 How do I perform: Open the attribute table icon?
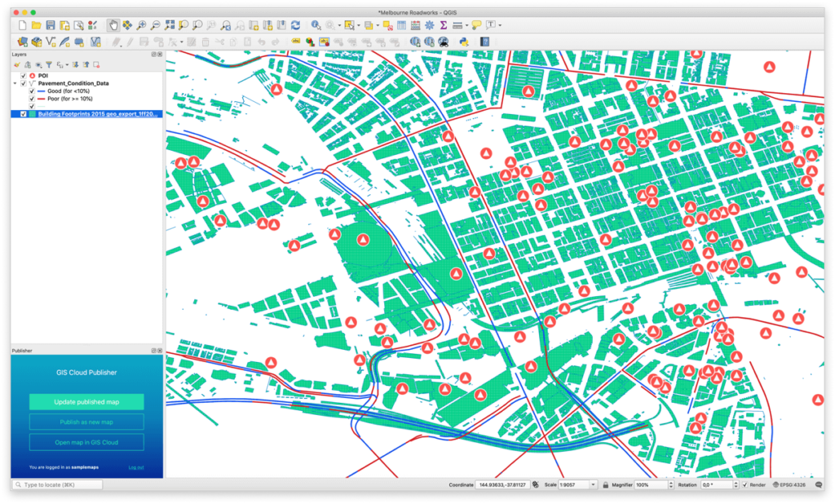pyautogui.click(x=401, y=25)
